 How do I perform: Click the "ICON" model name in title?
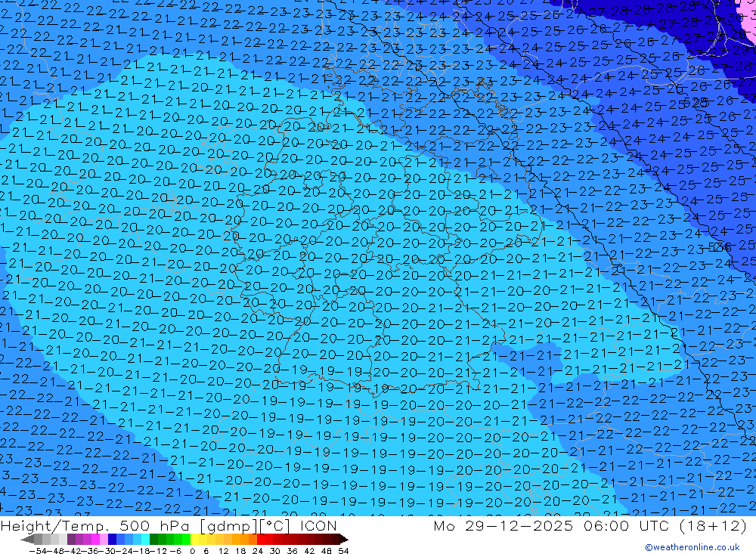[x=318, y=526]
